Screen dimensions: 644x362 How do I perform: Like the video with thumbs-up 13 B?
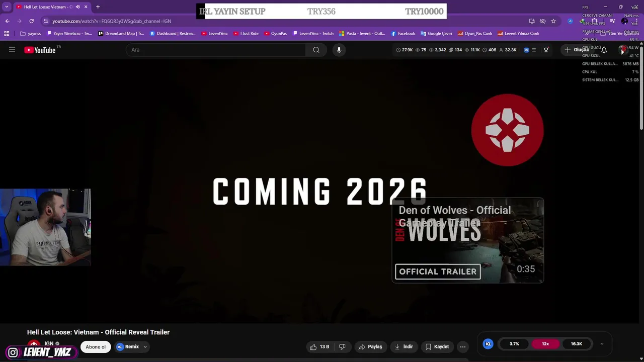coord(320,346)
